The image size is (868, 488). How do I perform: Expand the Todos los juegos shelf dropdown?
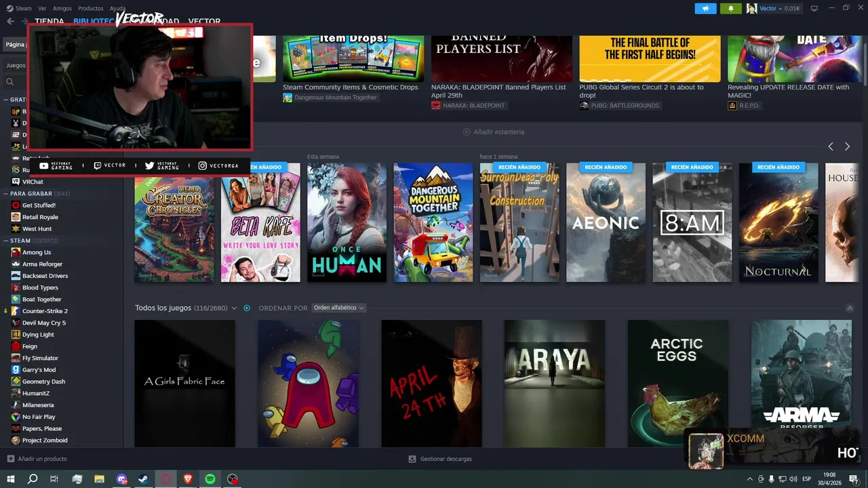coord(235,308)
